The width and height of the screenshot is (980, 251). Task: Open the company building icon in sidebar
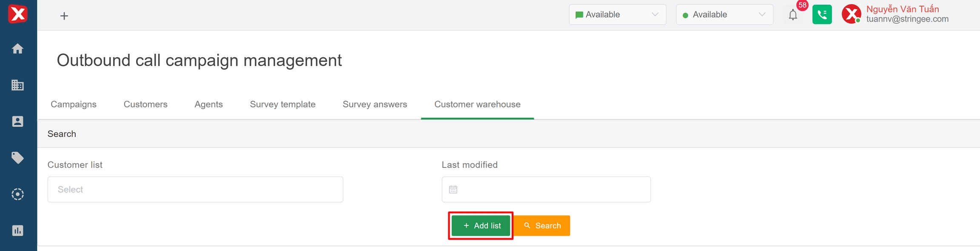[17, 85]
